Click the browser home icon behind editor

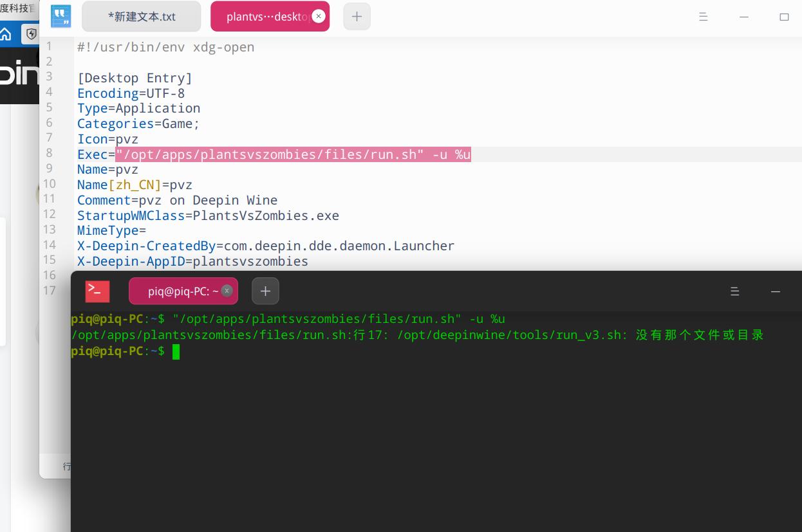click(x=6, y=34)
